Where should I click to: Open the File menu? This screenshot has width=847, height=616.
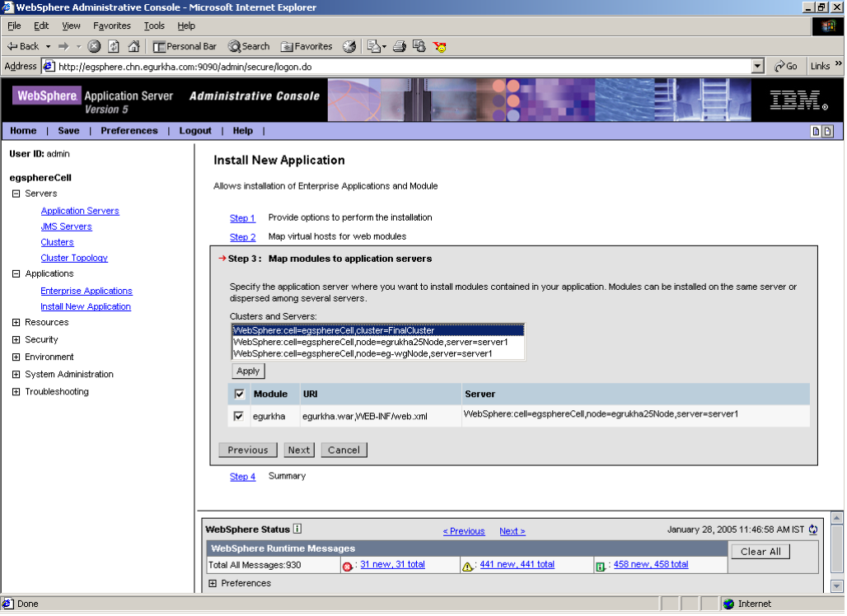[14, 26]
